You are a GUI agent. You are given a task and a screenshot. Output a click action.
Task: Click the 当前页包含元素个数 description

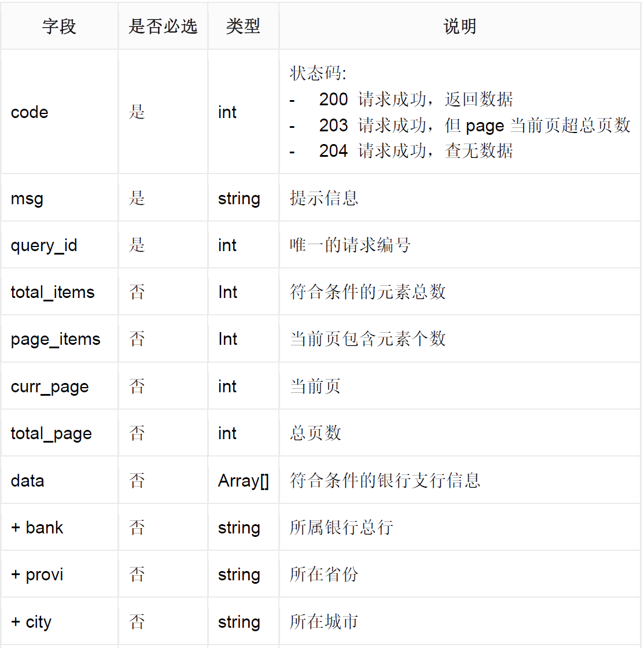[x=367, y=339]
